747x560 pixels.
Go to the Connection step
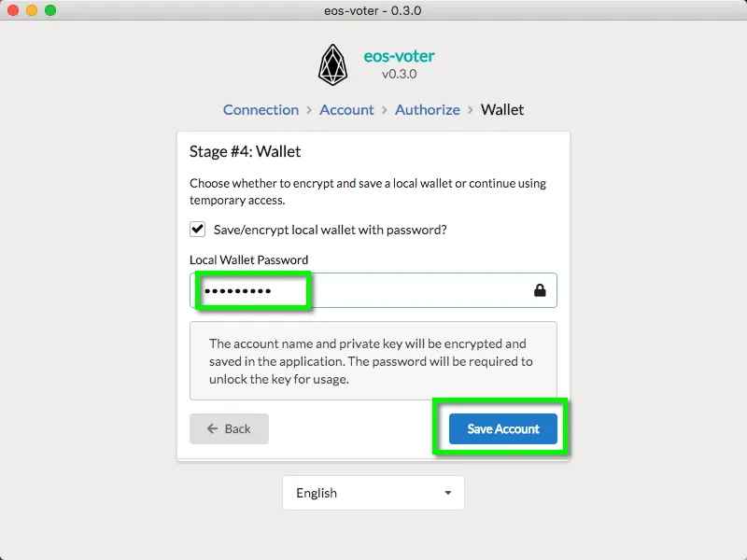[261, 110]
